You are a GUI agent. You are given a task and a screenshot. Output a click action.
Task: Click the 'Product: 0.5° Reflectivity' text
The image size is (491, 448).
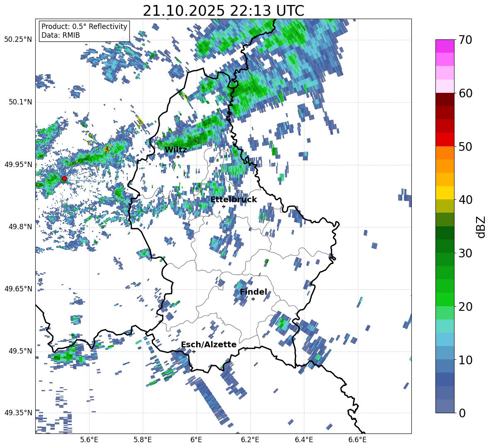click(84, 26)
